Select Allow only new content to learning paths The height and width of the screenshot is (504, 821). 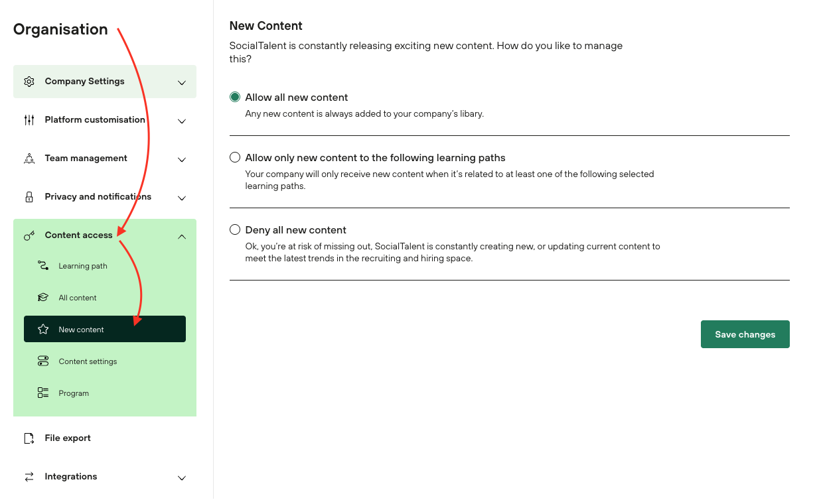[235, 158]
